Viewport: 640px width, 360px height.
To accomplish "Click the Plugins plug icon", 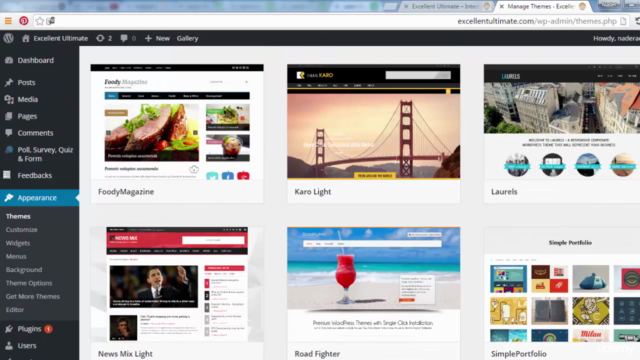I will [9, 329].
